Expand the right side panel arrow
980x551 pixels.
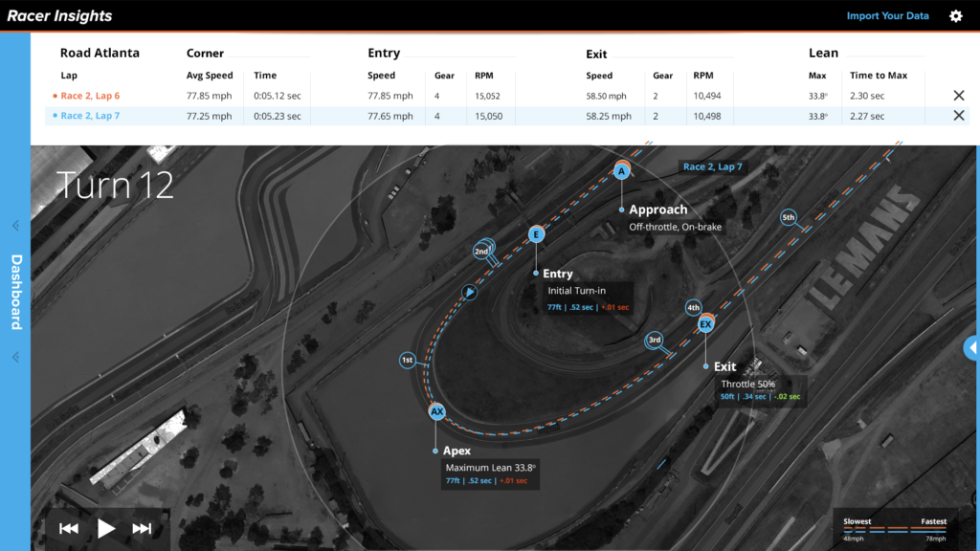(x=971, y=347)
